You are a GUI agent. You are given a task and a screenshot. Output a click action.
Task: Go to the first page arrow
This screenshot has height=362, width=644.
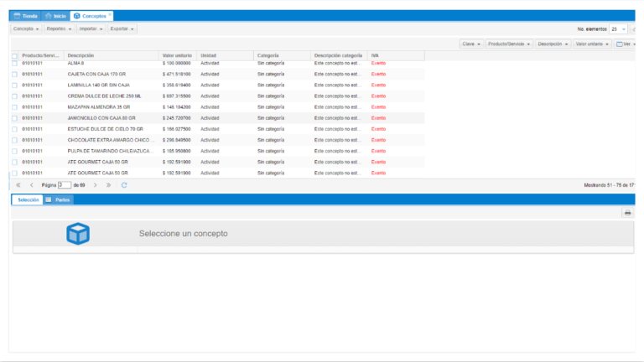tap(18, 184)
